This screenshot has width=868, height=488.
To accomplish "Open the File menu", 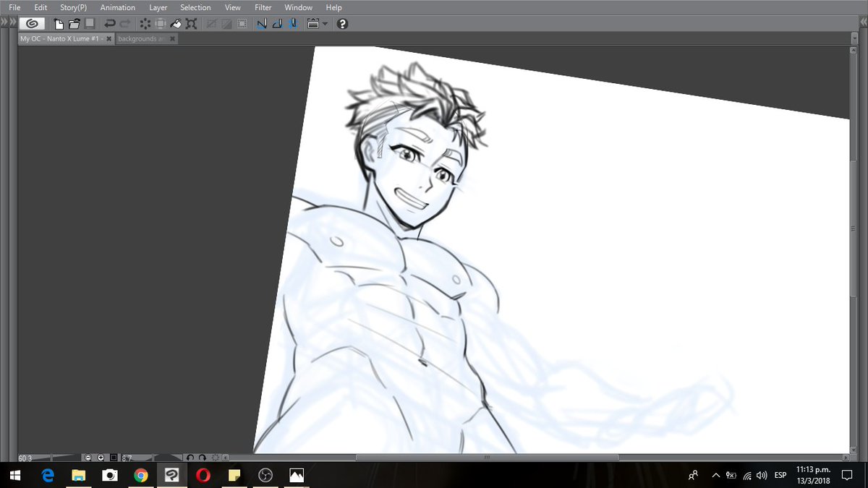I will 14,7.
